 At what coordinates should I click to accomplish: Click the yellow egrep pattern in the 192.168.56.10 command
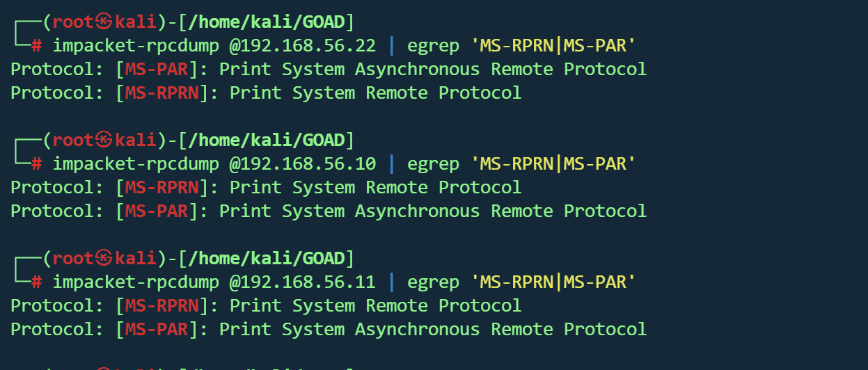point(553,164)
